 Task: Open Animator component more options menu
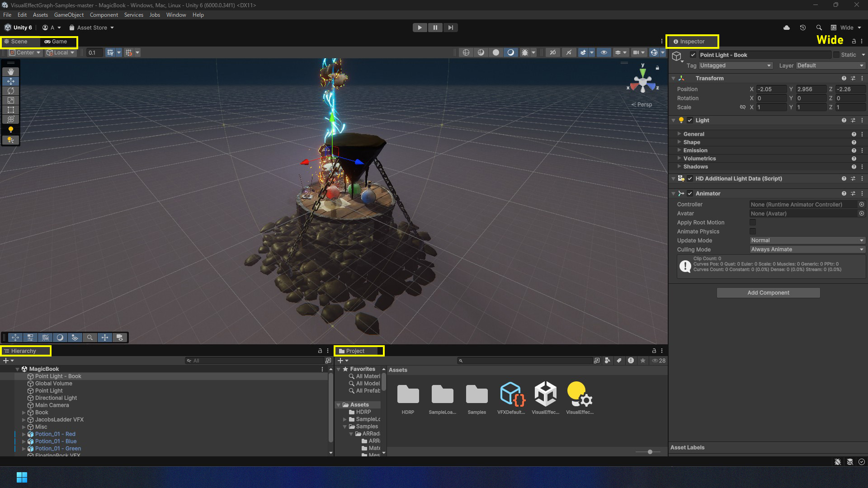click(862, 193)
